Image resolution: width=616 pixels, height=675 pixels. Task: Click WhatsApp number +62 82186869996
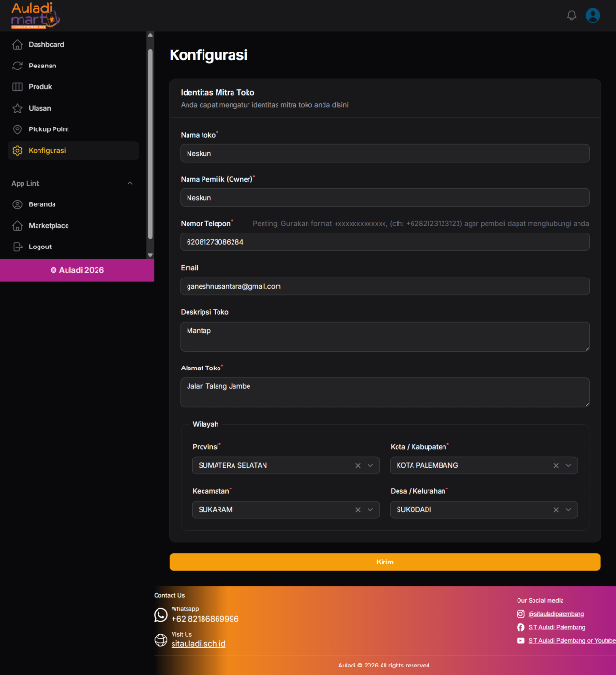click(x=205, y=619)
